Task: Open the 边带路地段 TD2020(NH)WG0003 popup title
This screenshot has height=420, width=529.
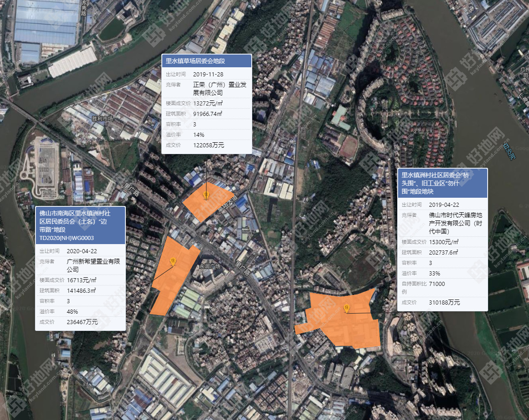Action: coord(75,225)
